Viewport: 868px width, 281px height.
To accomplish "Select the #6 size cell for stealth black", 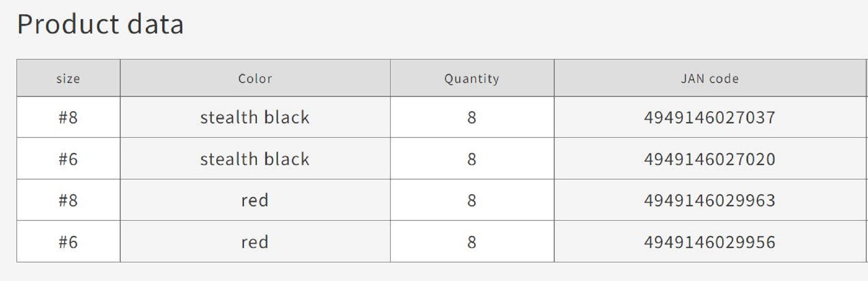I will click(68, 159).
